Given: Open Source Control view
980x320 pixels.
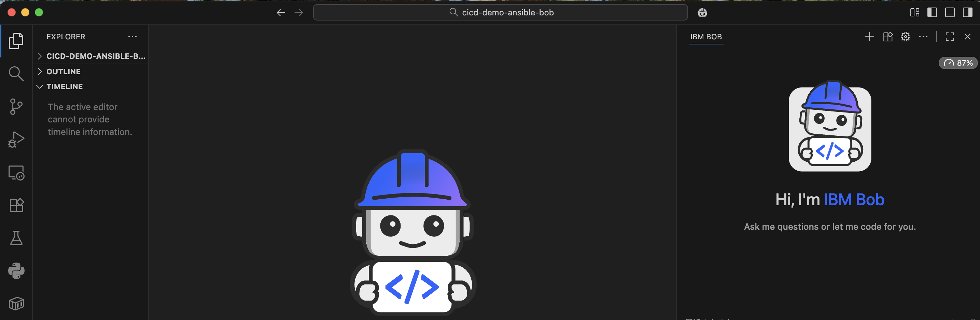Looking at the screenshot, I should pos(16,107).
